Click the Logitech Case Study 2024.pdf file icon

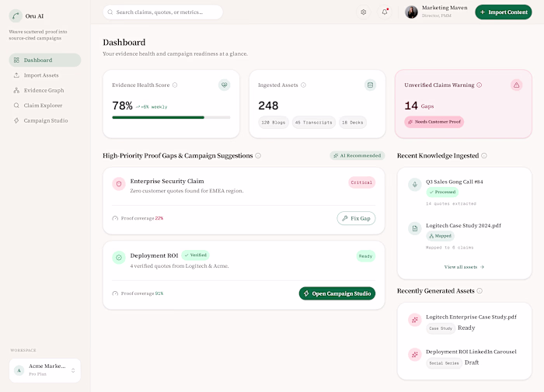point(414,228)
